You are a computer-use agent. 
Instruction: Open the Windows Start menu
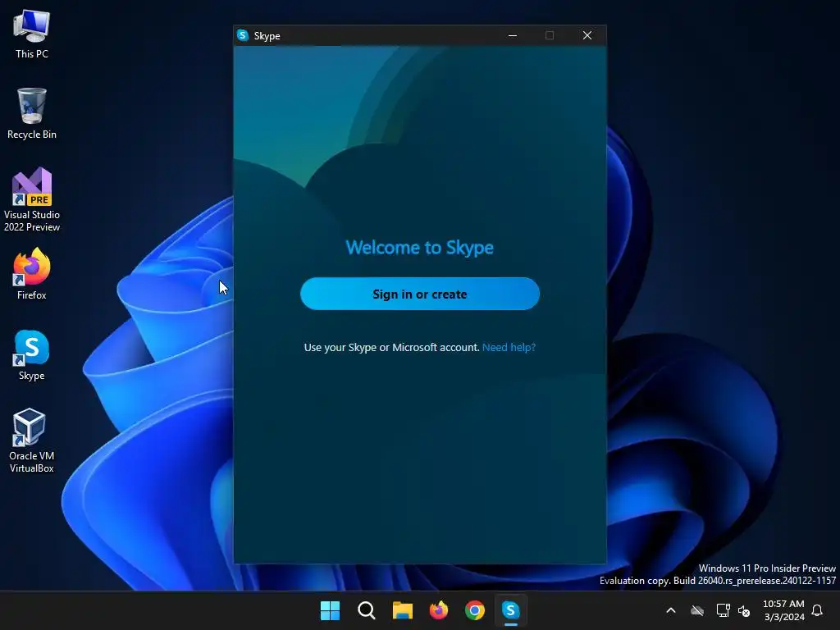[330, 610]
